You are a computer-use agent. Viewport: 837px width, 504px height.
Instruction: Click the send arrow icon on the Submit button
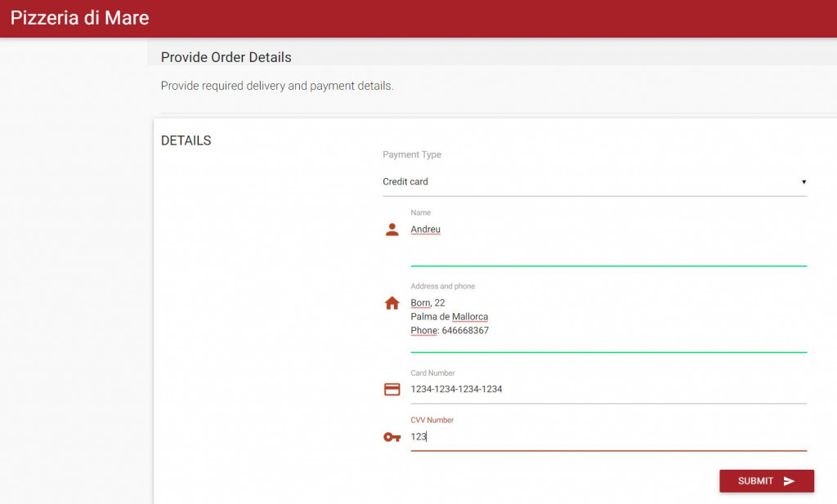coord(789,481)
